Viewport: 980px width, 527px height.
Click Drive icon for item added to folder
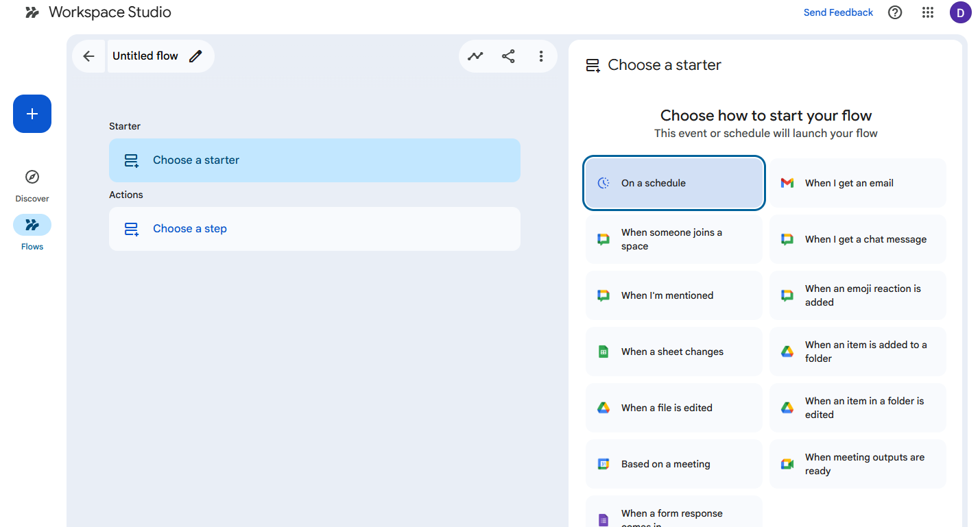[x=787, y=352]
